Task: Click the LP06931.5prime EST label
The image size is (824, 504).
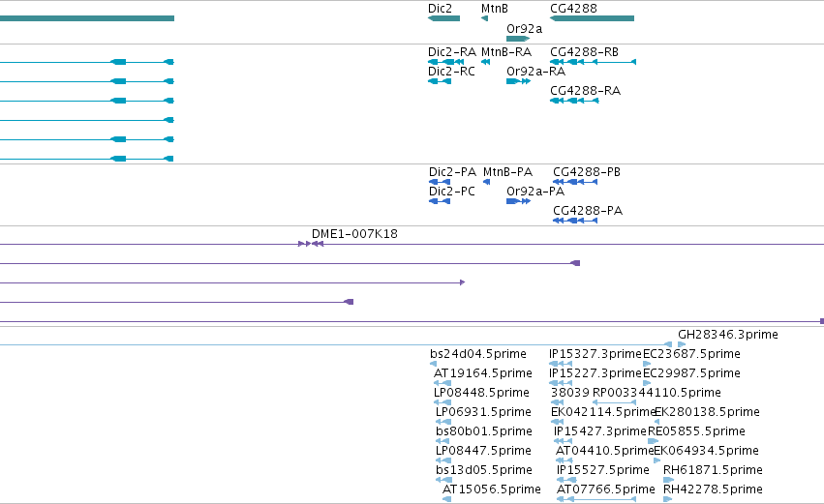Action: coord(483,412)
